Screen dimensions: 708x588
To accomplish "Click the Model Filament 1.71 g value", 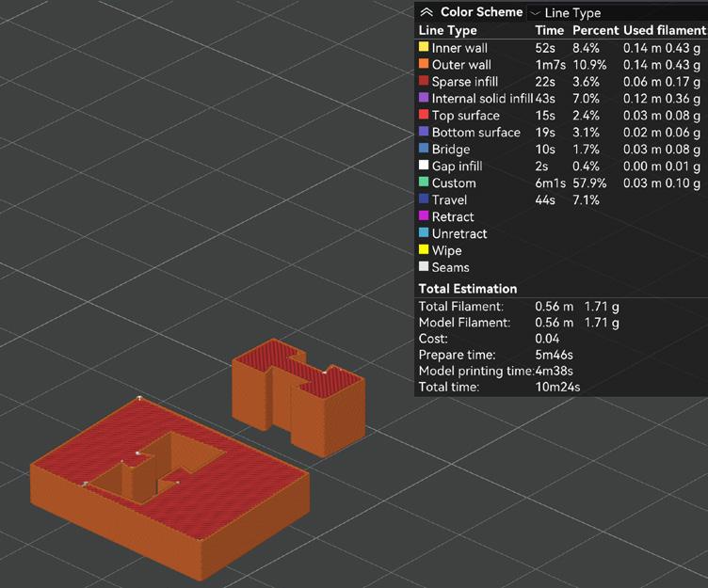I will pos(602,323).
